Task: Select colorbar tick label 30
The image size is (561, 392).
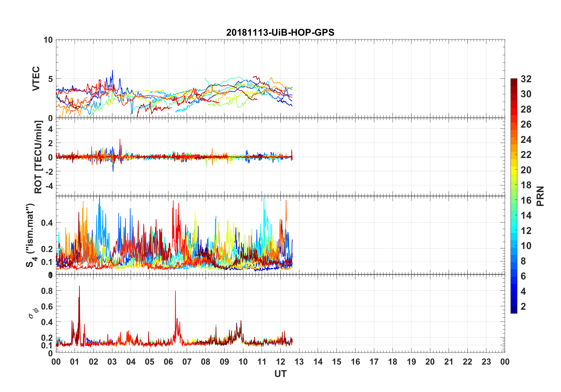Action: [526, 94]
